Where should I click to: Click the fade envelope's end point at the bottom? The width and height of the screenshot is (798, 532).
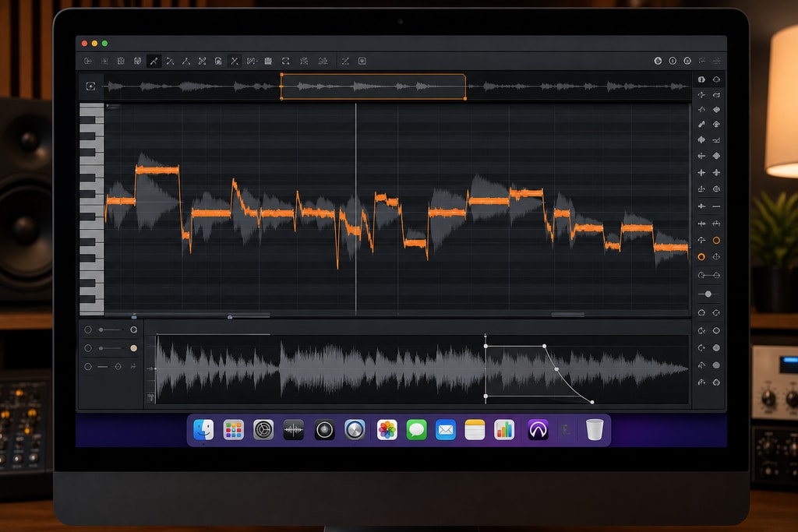592,402
